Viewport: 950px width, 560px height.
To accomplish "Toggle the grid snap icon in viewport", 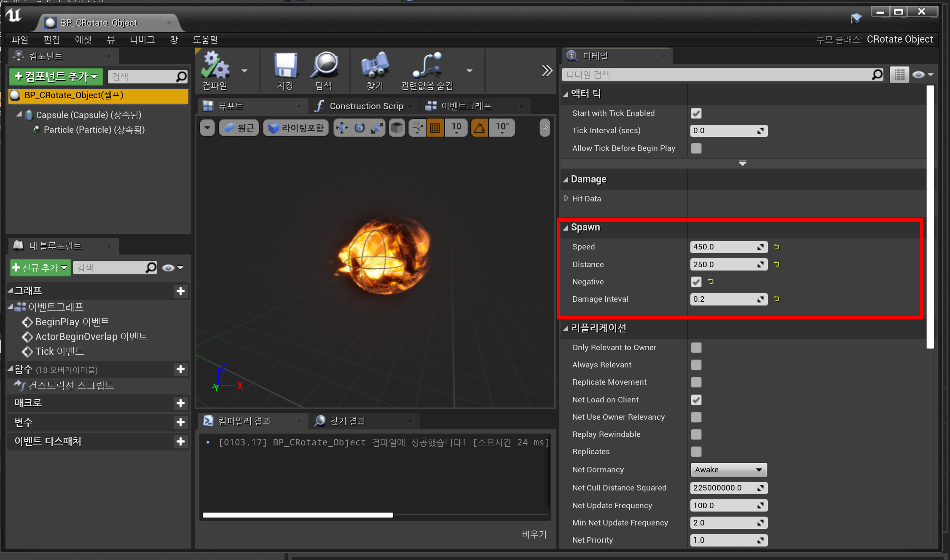I will [435, 128].
